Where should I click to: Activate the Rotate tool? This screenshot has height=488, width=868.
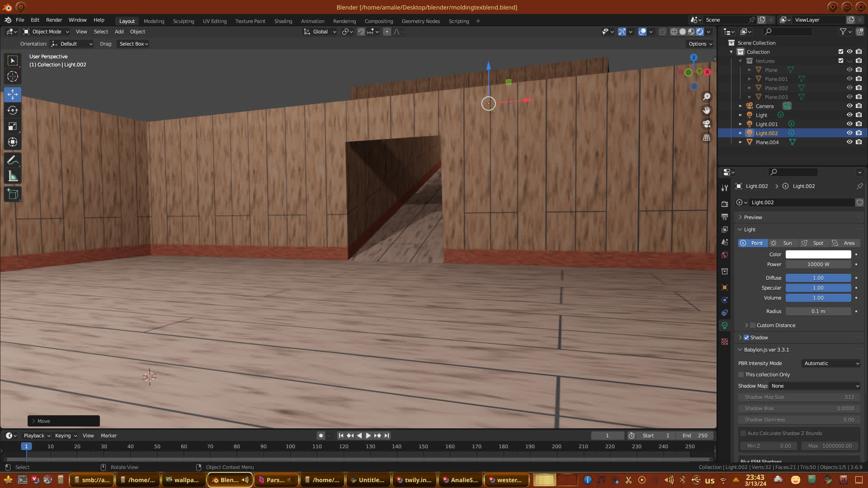click(13, 110)
